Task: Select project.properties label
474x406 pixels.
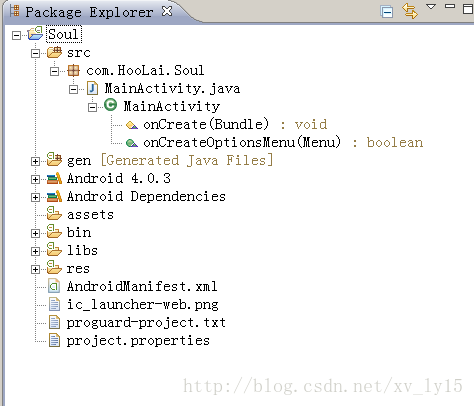Action: (x=138, y=341)
